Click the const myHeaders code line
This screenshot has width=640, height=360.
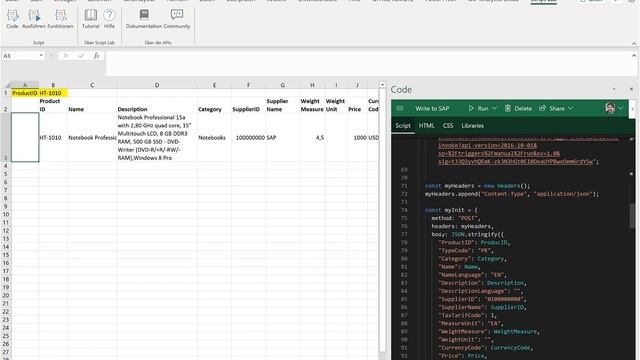coord(477,186)
